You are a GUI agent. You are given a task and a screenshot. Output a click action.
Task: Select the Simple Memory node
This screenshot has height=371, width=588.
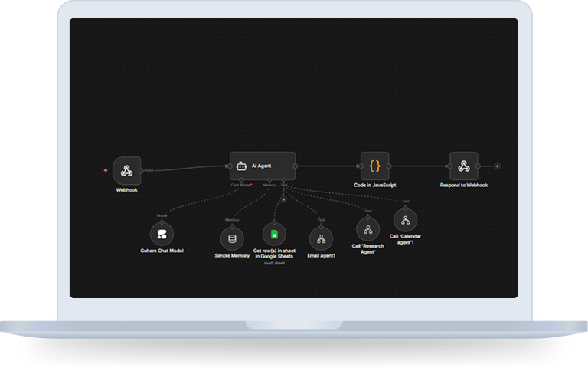click(232, 238)
